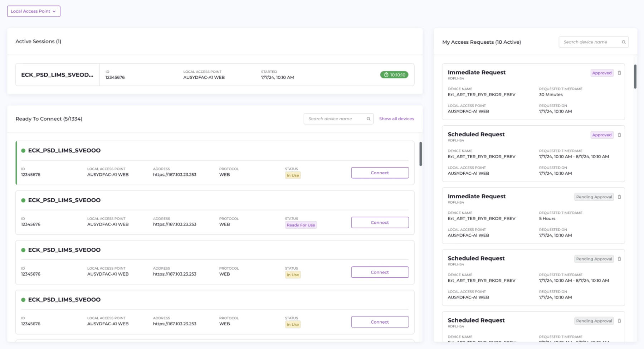
Task: Click search magnifier in My Access Requests
Action: pyautogui.click(x=624, y=42)
